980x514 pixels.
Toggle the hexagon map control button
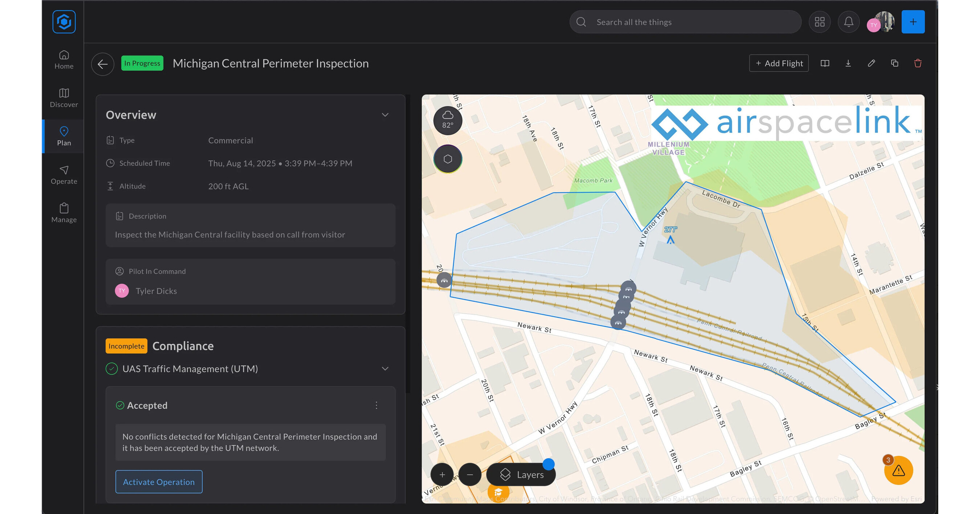pos(448,159)
